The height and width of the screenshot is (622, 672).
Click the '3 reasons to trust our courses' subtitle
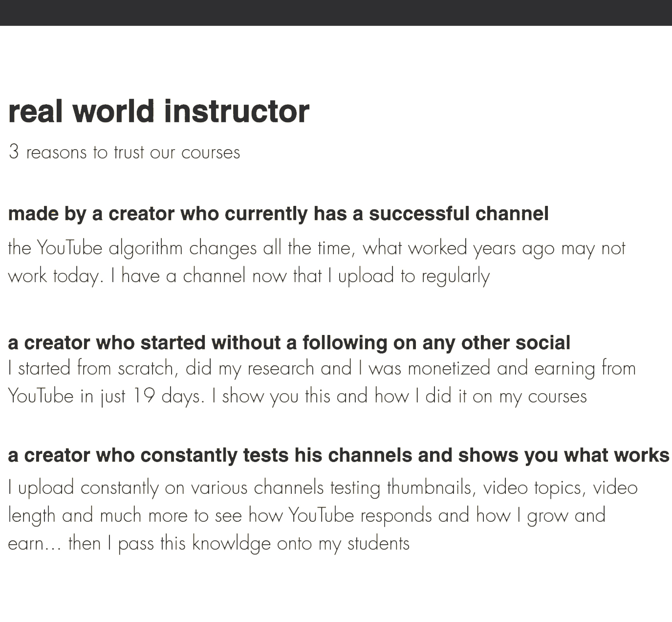point(124,153)
